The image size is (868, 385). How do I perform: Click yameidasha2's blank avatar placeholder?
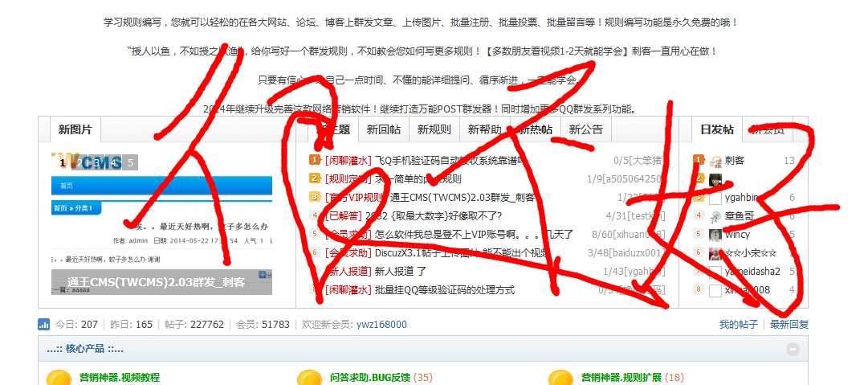click(715, 272)
